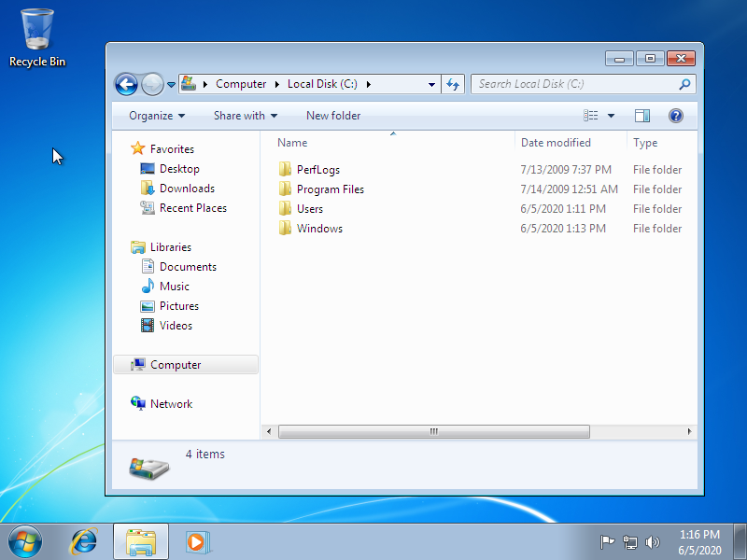
Task: Click the Change your view icon
Action: click(x=591, y=116)
